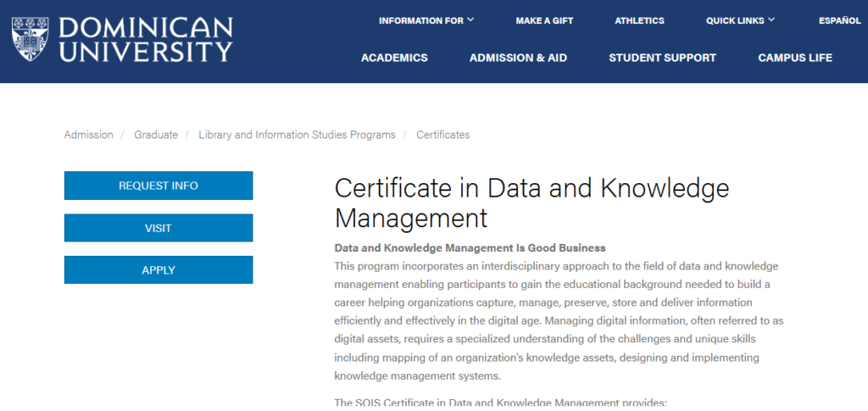868x411 pixels.
Task: Click the line beginning 'This program incorporates an interdisciplinary'
Action: pos(556,266)
